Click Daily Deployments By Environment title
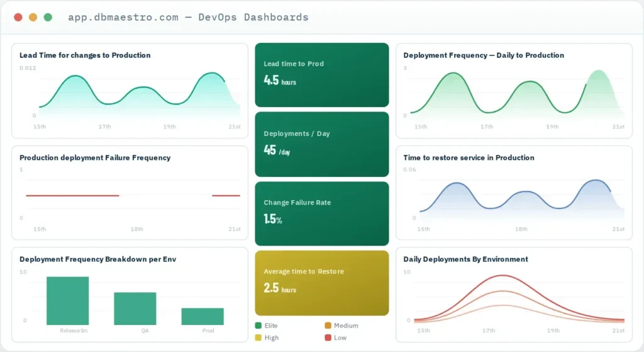 465,259
